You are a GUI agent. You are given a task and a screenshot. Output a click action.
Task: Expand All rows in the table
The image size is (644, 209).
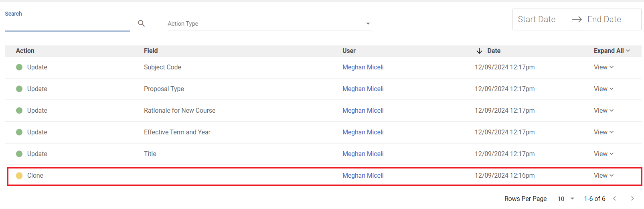click(x=612, y=51)
